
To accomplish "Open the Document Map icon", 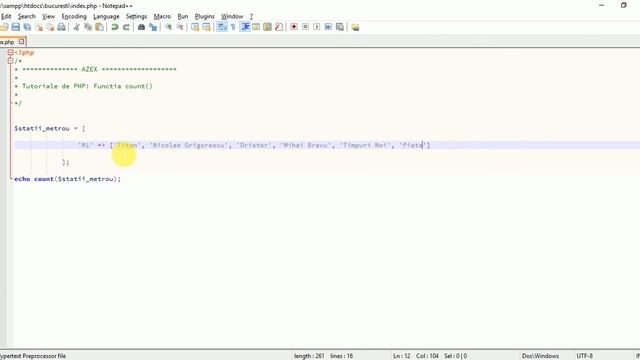I will pyautogui.click(x=267, y=27).
